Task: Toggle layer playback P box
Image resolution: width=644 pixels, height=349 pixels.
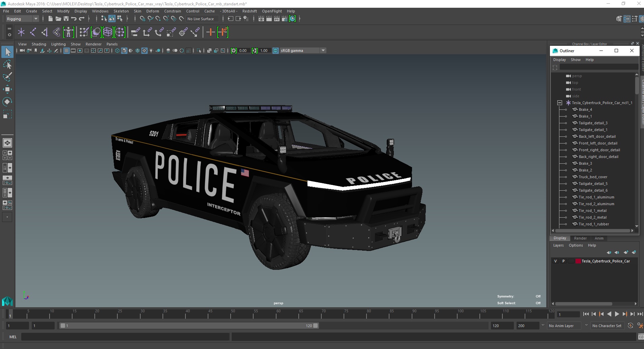Action: click(563, 261)
